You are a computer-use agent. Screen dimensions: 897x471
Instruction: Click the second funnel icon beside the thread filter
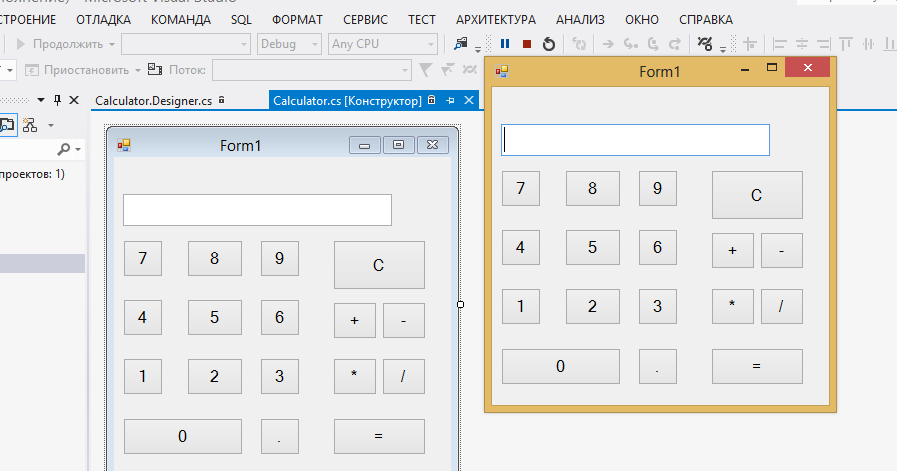(447, 70)
